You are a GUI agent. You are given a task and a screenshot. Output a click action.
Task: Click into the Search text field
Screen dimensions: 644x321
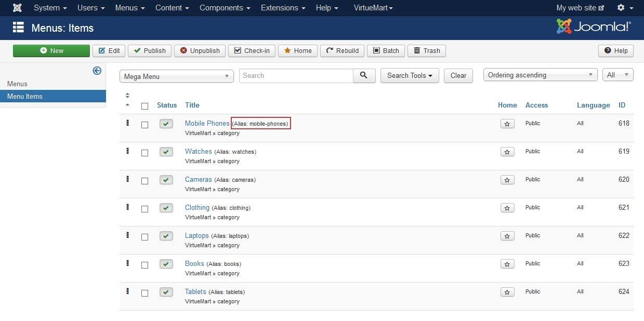pyautogui.click(x=296, y=75)
